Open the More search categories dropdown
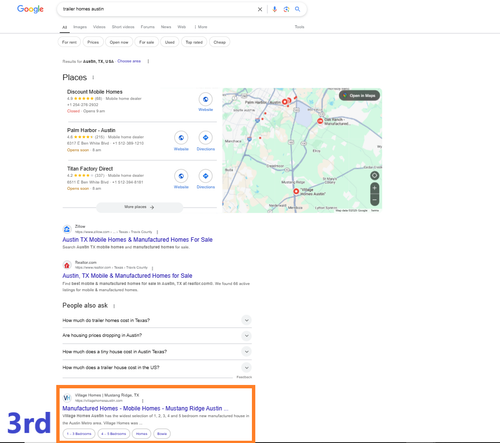The width and height of the screenshot is (500, 443). click(x=201, y=27)
